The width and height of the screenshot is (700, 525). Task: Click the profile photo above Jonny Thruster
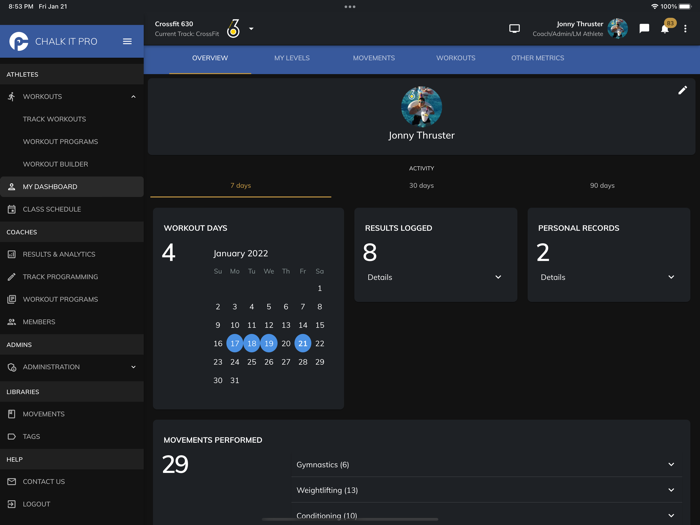(421, 107)
